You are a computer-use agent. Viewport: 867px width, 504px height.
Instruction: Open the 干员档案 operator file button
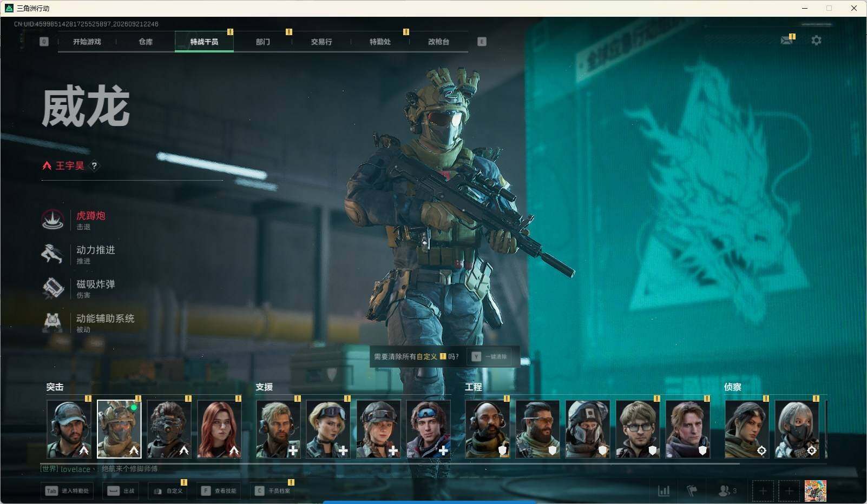pyautogui.click(x=273, y=491)
